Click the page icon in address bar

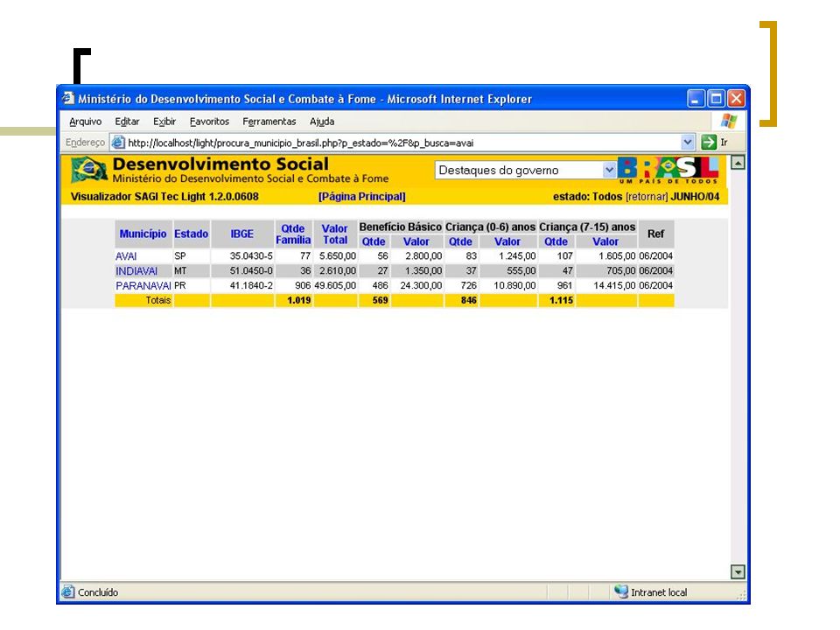pos(118,143)
